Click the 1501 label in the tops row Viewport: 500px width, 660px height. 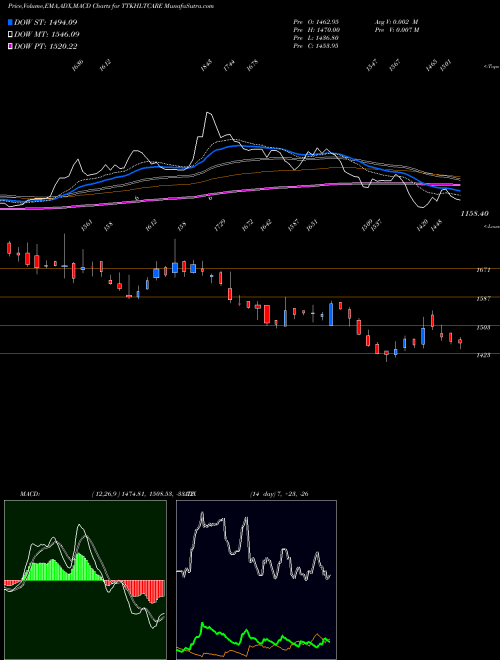tap(446, 65)
